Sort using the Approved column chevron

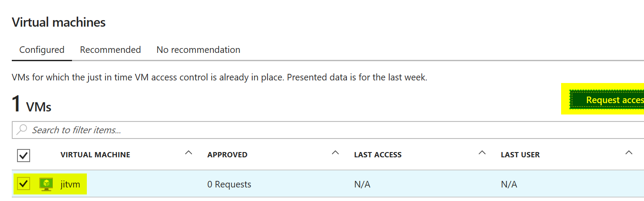click(x=335, y=152)
